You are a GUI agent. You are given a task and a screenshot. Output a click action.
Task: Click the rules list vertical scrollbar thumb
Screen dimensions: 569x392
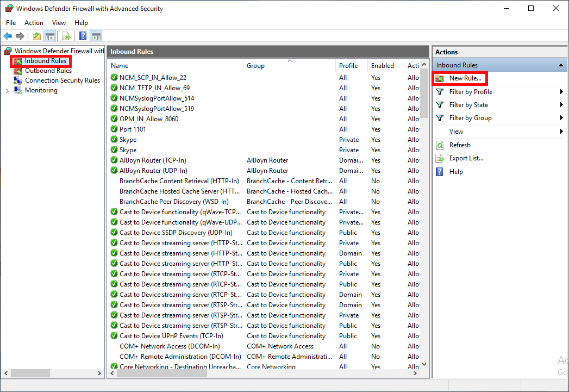tap(424, 95)
